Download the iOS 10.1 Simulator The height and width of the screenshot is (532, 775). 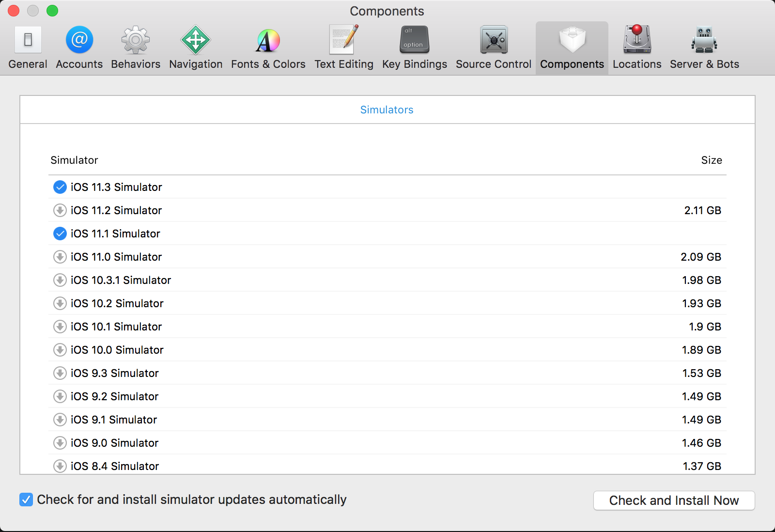click(60, 327)
